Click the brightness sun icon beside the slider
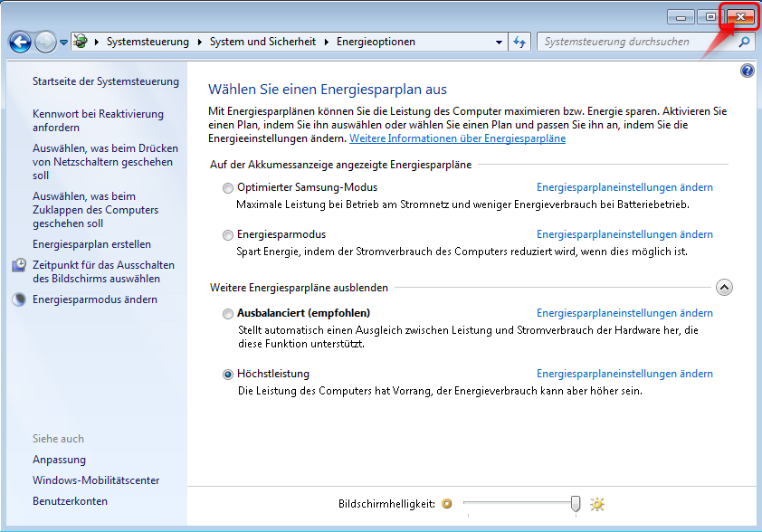Viewport: 762px width, 532px height. (x=597, y=505)
